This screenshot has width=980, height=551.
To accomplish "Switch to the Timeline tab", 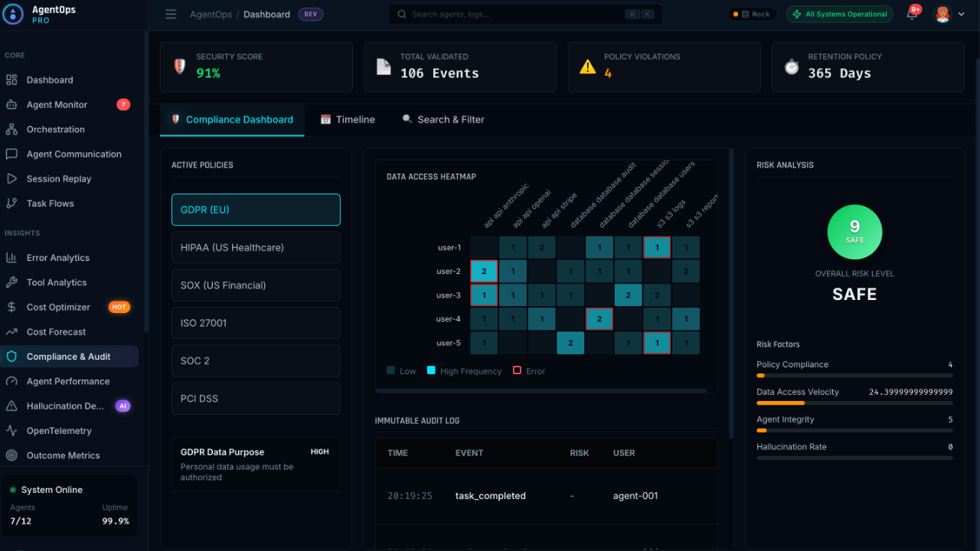I will [347, 119].
